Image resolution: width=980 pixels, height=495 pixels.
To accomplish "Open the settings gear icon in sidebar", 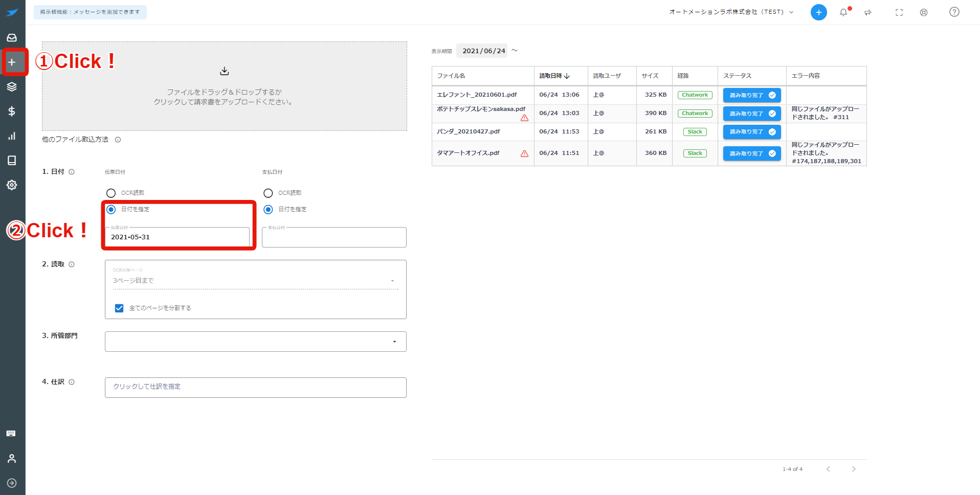I will [12, 185].
